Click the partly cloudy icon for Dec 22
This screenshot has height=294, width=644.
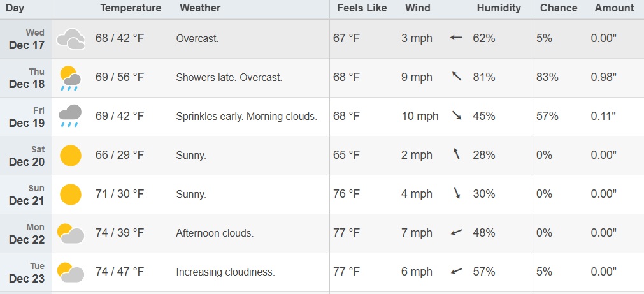pos(71,233)
